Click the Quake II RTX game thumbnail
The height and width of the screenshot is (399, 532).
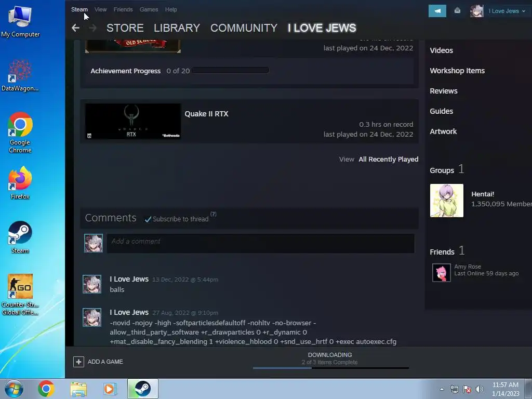132,121
